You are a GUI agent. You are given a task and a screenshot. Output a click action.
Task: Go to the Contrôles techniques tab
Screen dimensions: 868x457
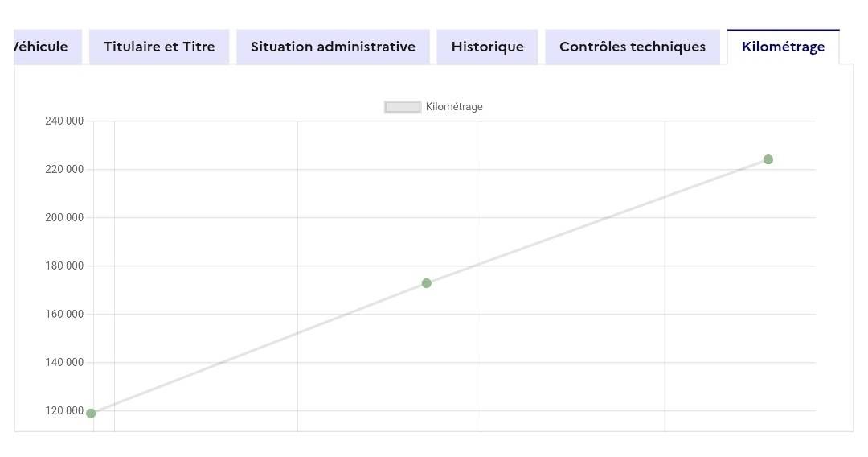[x=633, y=47]
